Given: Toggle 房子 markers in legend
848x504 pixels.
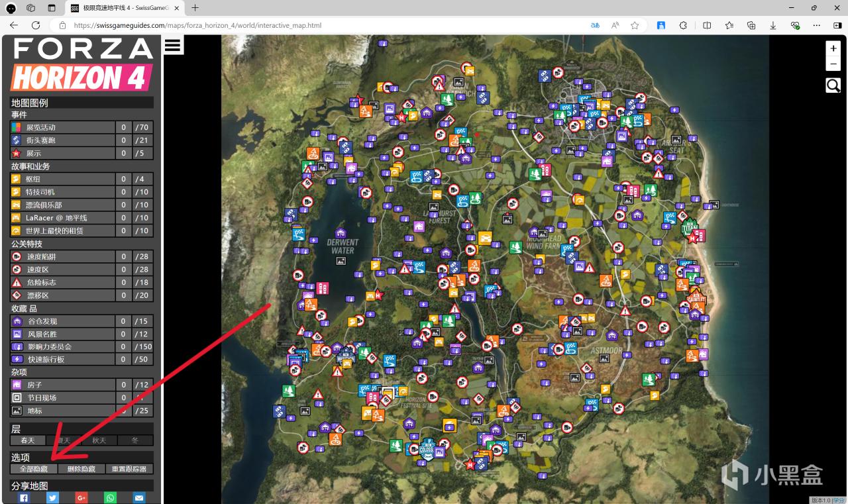Looking at the screenshot, I should pyautogui.click(x=82, y=385).
